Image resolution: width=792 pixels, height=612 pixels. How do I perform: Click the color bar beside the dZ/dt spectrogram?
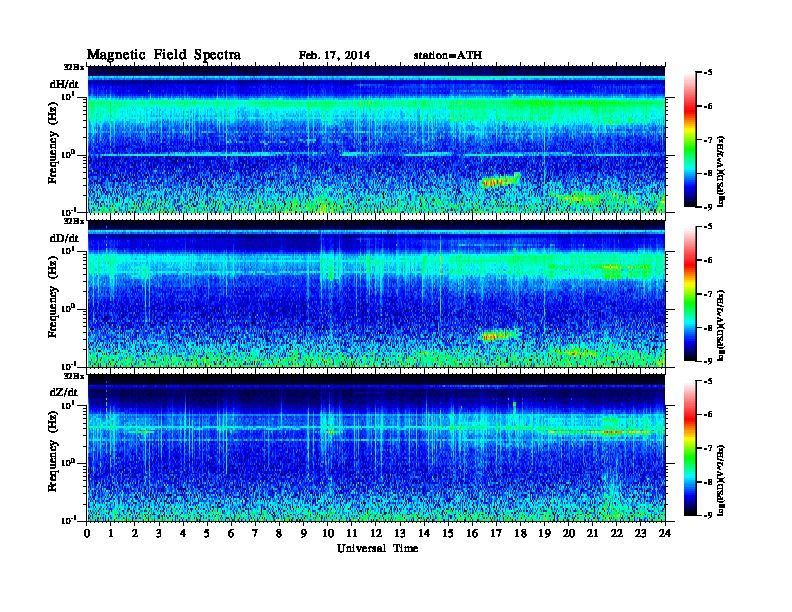[690, 448]
